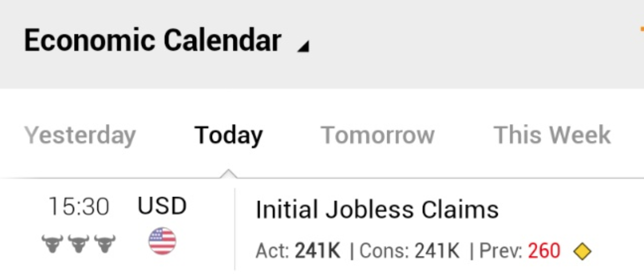
Task: Click the 15:30 event time
Action: point(78,207)
